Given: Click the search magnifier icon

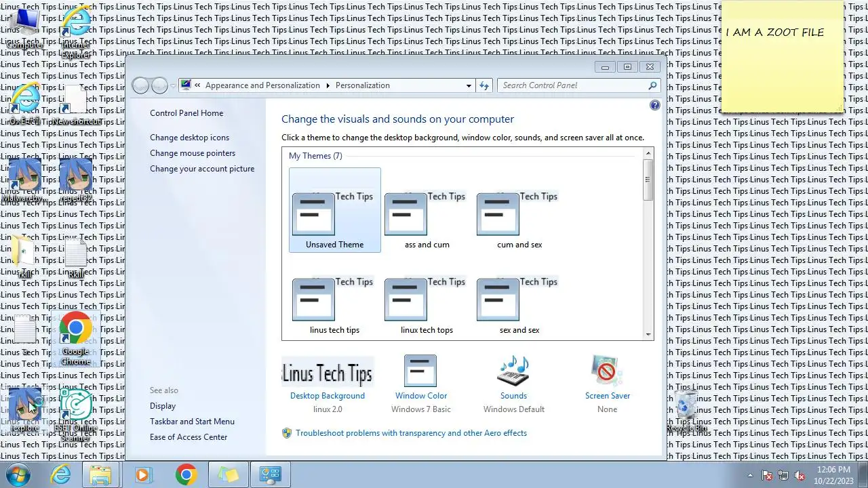Looking at the screenshot, I should pos(652,85).
